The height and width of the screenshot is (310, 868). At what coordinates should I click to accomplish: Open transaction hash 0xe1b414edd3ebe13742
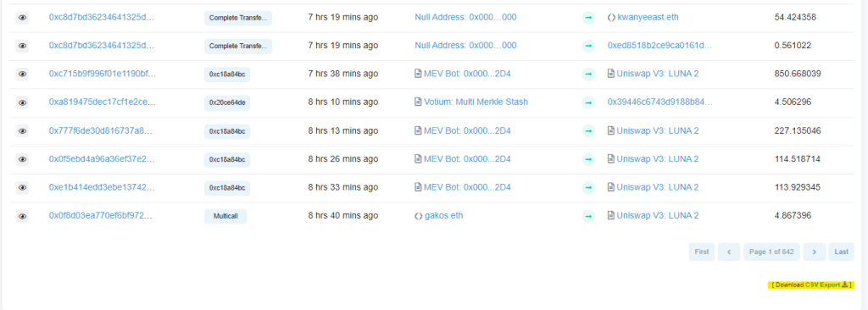coord(102,187)
